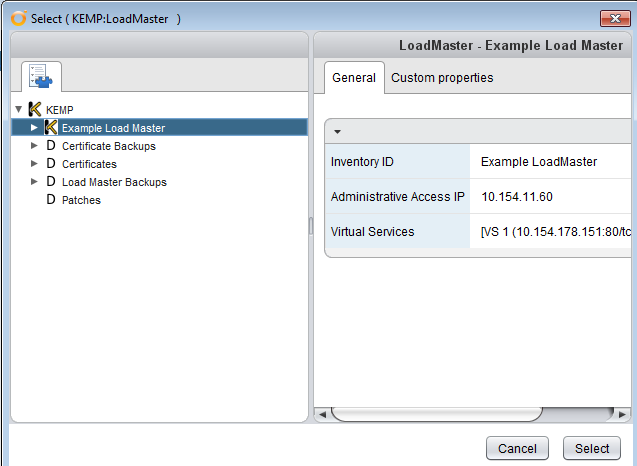Image resolution: width=637 pixels, height=466 pixels.
Task: Click the Cancel button
Action: point(517,448)
